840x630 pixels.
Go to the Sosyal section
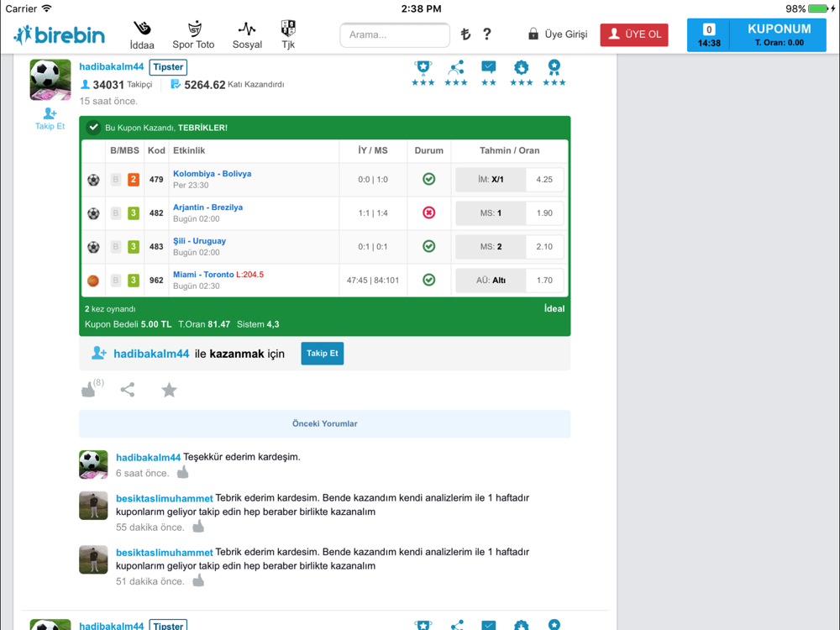pos(247,35)
